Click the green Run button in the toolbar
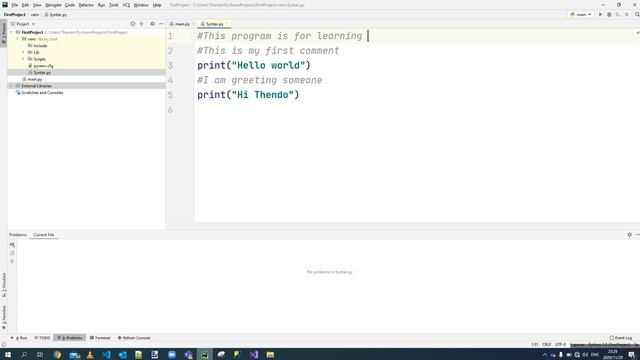The height and width of the screenshot is (360, 640). (x=600, y=14)
